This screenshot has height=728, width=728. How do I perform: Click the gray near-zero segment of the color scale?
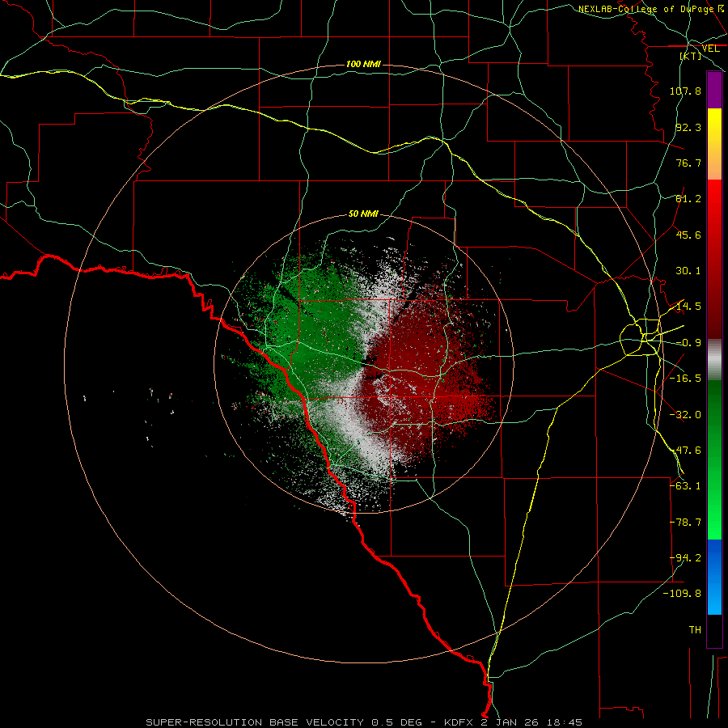[714, 360]
